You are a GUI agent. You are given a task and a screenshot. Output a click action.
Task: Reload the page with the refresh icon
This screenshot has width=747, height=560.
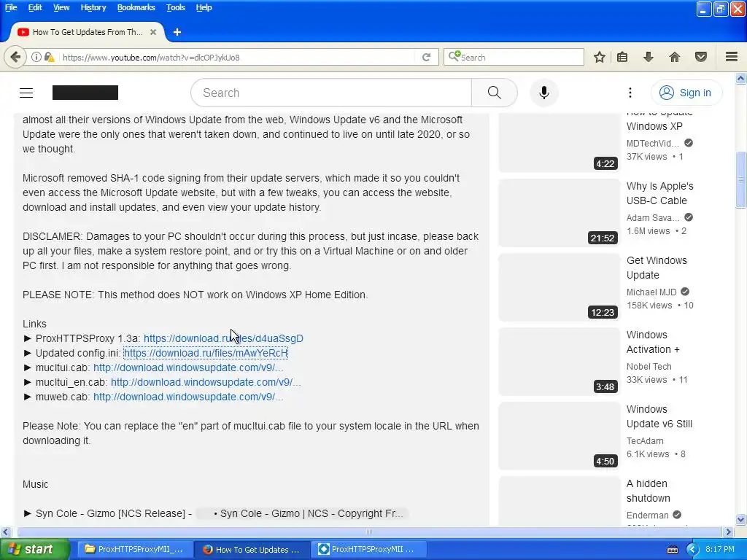click(x=426, y=57)
